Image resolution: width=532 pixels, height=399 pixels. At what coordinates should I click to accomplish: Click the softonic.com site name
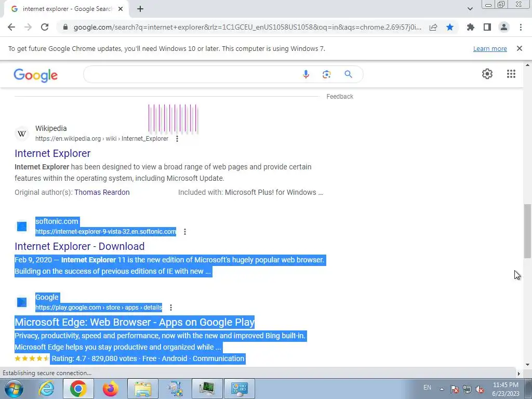(57, 221)
